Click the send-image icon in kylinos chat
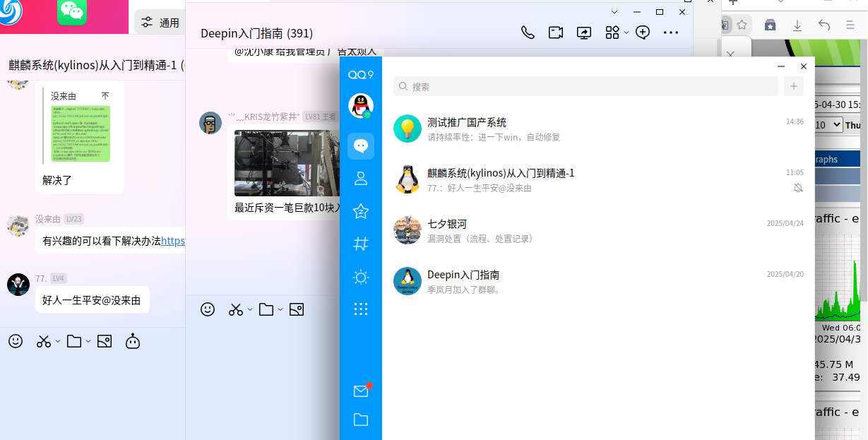 coord(105,342)
